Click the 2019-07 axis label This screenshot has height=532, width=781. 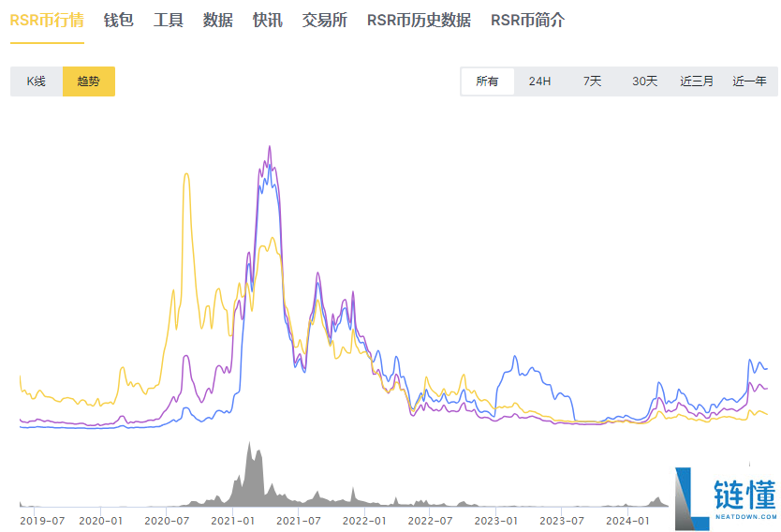[x=42, y=521]
